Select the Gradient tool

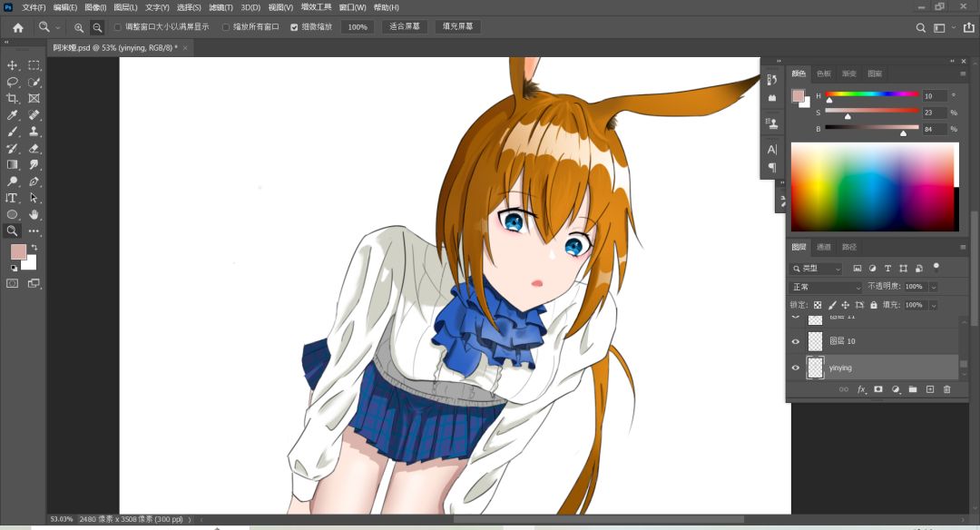click(12, 164)
